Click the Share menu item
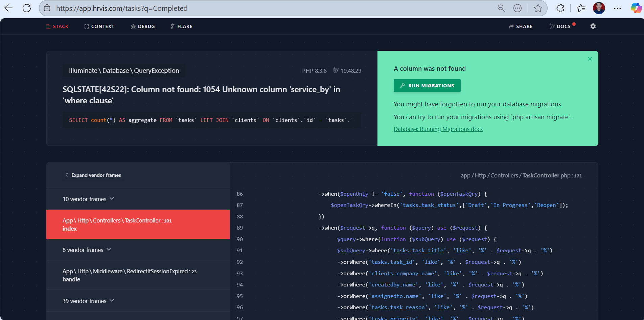The image size is (644, 320). pyautogui.click(x=521, y=26)
